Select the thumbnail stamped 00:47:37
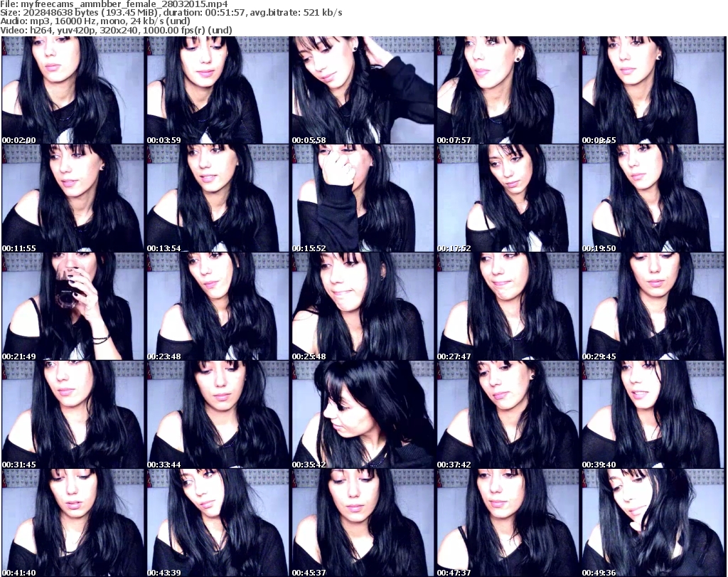The width and height of the screenshot is (728, 577). 508,523
